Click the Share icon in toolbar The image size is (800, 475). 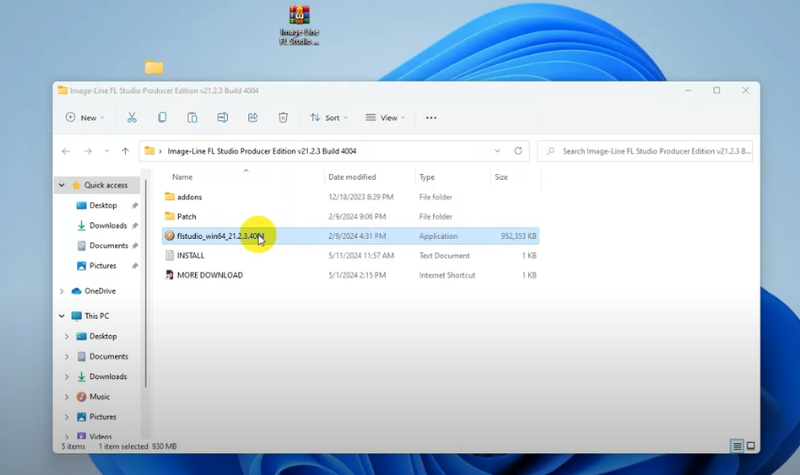coord(253,118)
